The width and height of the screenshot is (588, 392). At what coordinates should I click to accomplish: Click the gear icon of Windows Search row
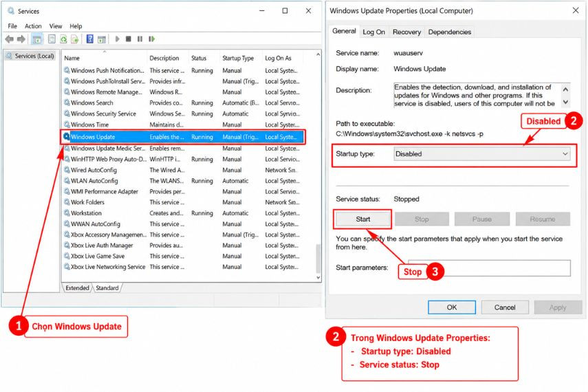click(x=67, y=102)
